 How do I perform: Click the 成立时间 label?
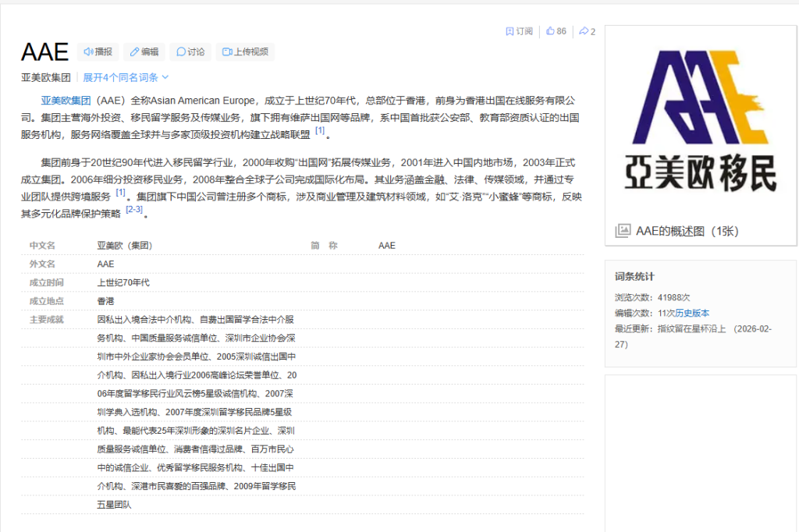(46, 282)
